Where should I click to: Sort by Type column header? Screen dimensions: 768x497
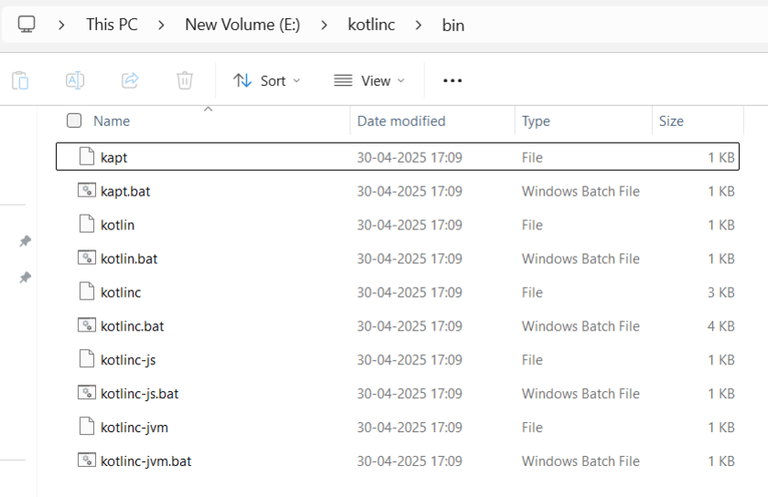536,121
